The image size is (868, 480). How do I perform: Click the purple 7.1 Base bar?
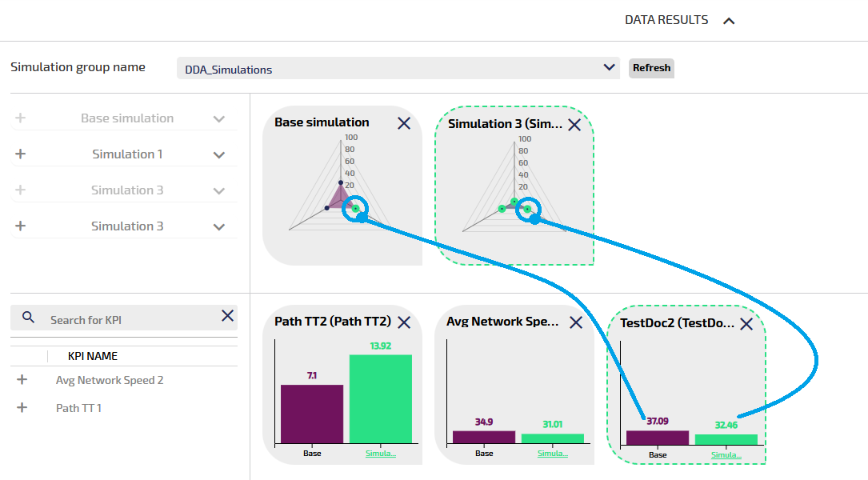click(x=312, y=414)
